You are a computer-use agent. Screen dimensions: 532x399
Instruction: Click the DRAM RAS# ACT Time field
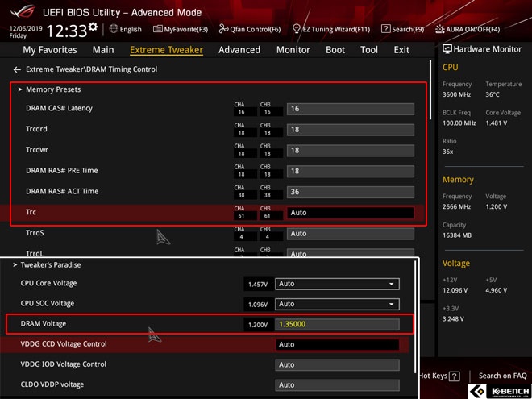(350, 192)
